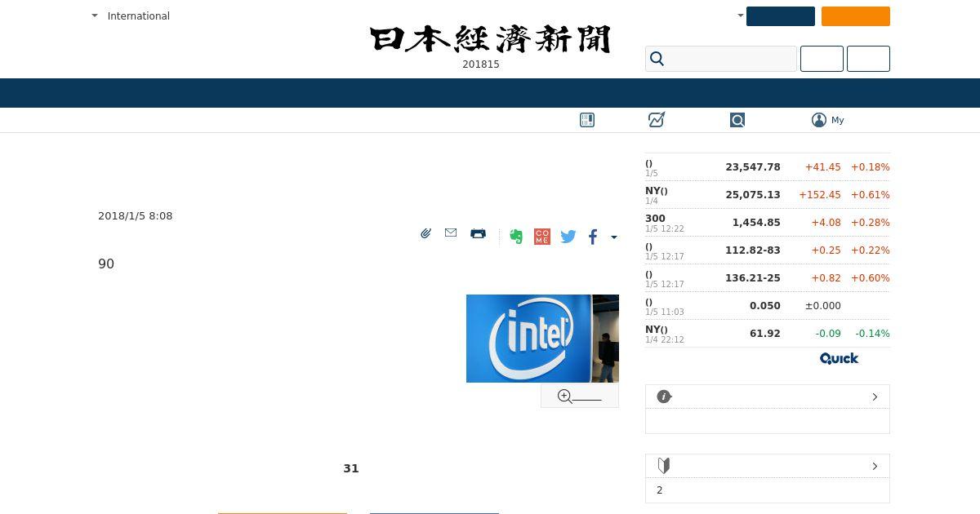Click the paperclip clip-article icon
Viewport: 980px width, 514px height.
pos(425,233)
